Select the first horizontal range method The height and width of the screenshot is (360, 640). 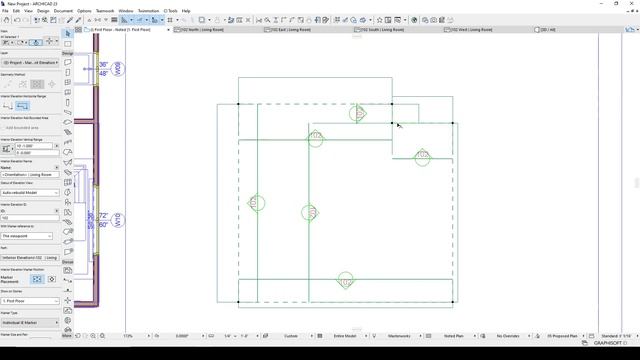point(7,106)
